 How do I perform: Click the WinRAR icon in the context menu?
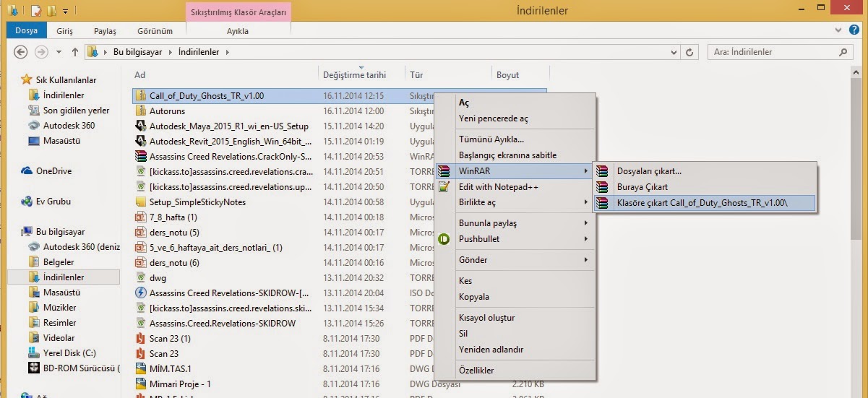coord(444,171)
